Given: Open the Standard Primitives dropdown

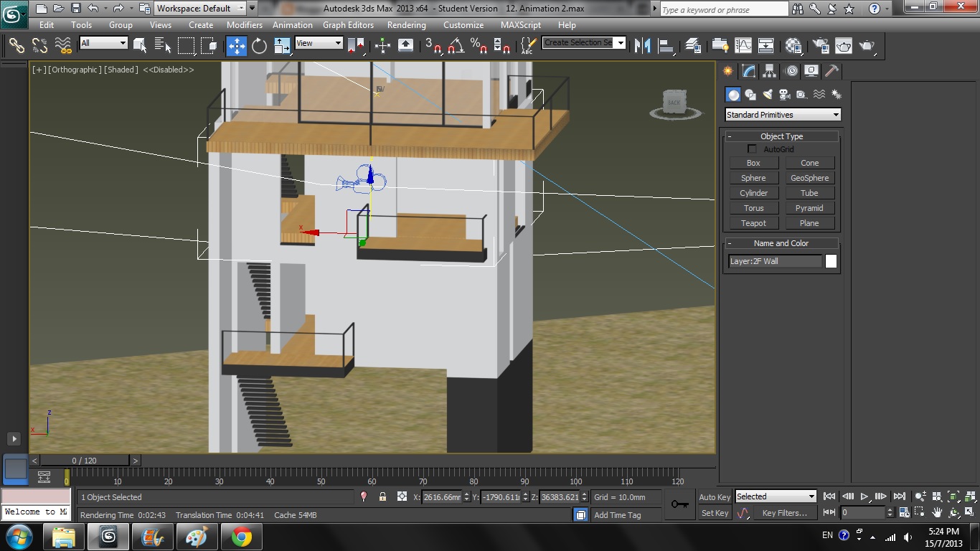Looking at the screenshot, I should tap(782, 114).
